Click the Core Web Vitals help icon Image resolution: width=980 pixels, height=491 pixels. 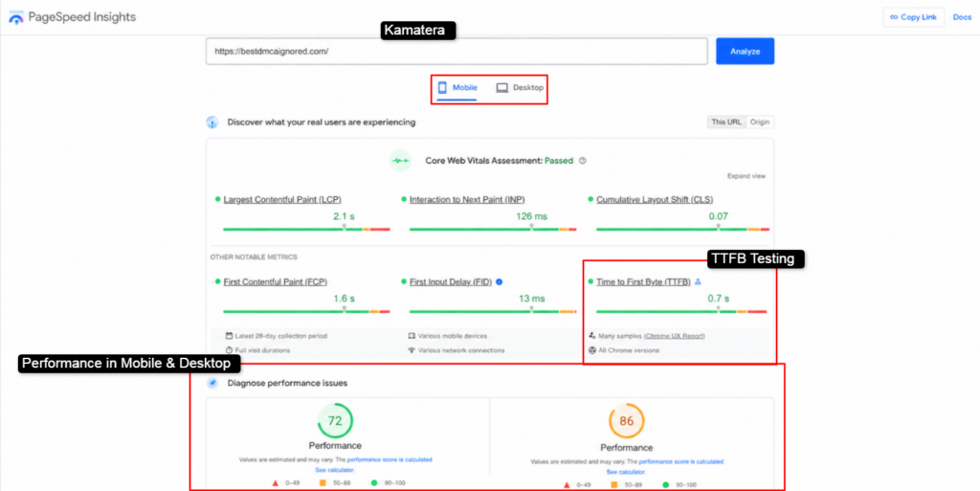[x=583, y=161]
